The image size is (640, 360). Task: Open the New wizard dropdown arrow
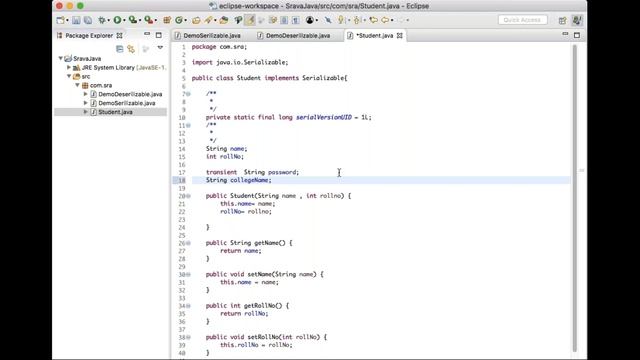click(x=67, y=20)
